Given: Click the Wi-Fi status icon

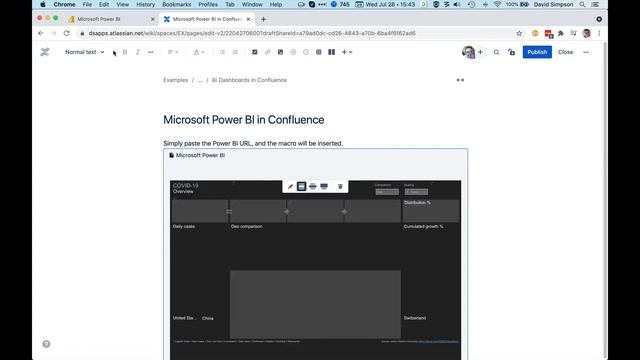Looking at the screenshot, I should click(x=497, y=4).
